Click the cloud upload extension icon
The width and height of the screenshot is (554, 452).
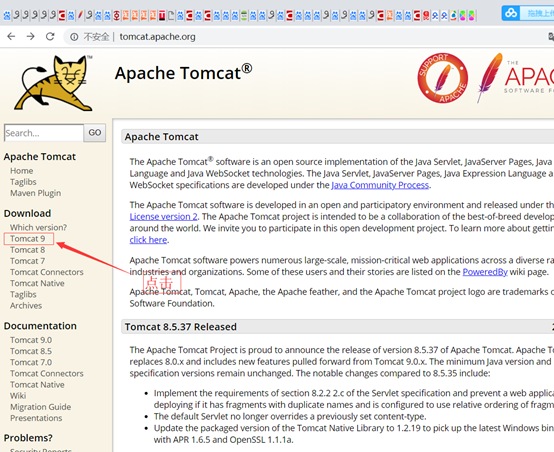click(511, 13)
